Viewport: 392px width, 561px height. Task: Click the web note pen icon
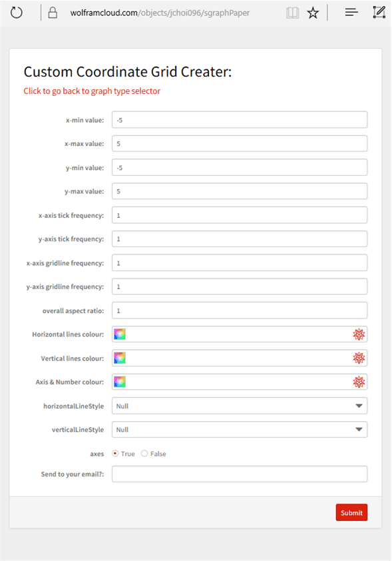pos(379,12)
